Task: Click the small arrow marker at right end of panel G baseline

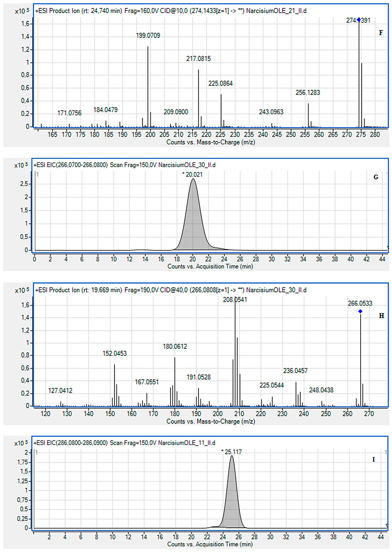Action: pyautogui.click(x=388, y=247)
